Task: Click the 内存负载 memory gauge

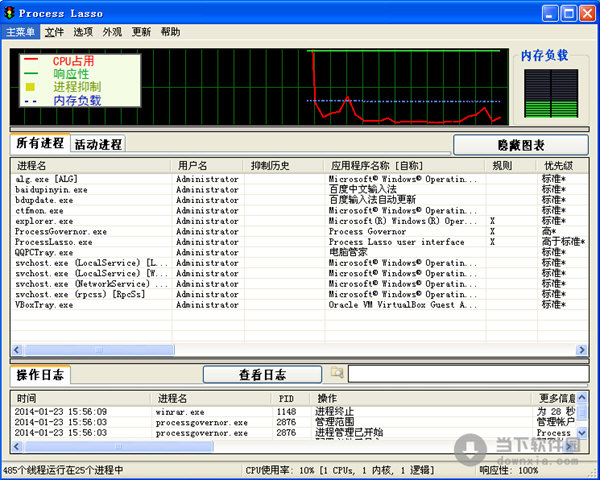Action: click(x=551, y=93)
